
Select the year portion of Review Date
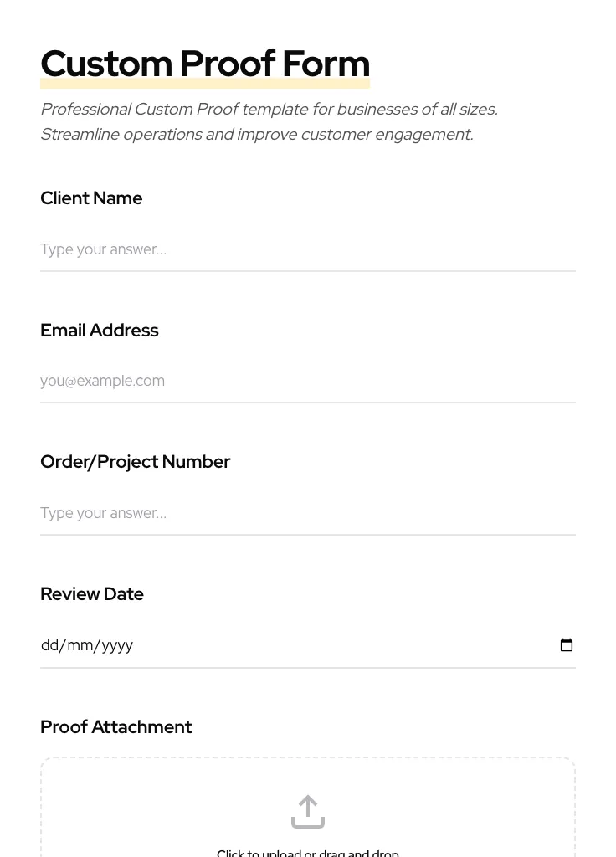[118, 645]
